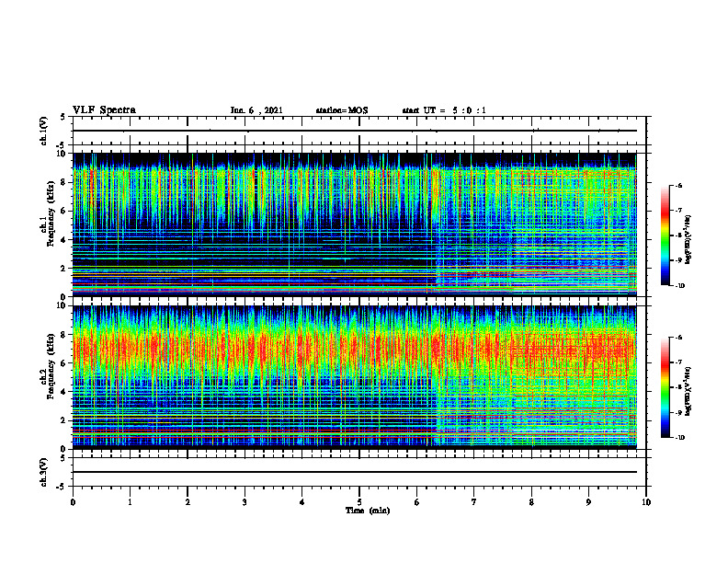The height and width of the screenshot is (563, 728).
Task: Click time axis tick label "3"
Action: point(245,502)
